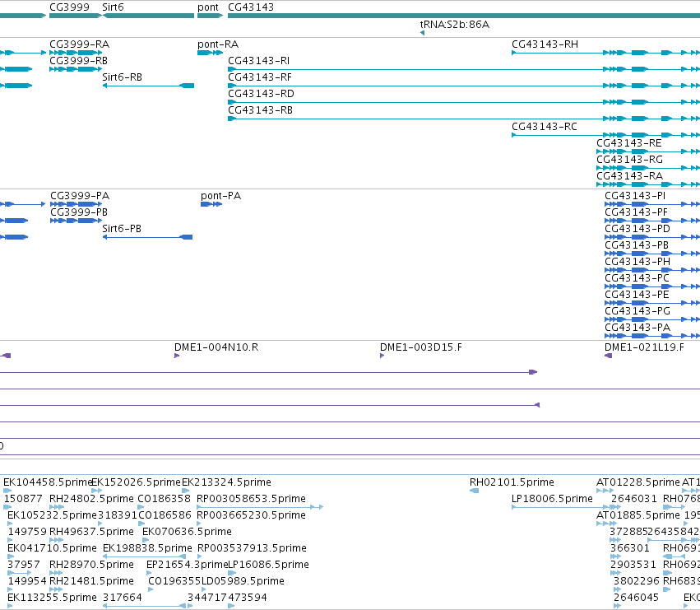This screenshot has width=700, height=610.
Task: Click the CG43143-PD protein label
Action: click(x=637, y=229)
